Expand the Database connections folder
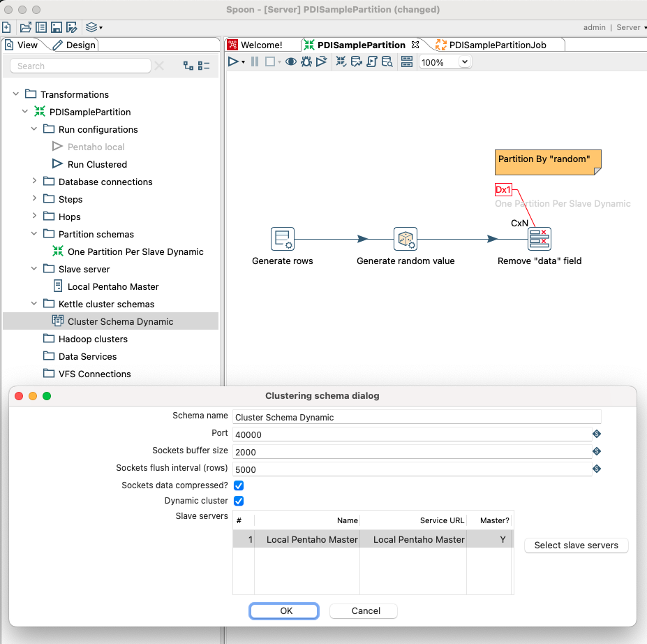This screenshot has height=644, width=647. tap(34, 182)
